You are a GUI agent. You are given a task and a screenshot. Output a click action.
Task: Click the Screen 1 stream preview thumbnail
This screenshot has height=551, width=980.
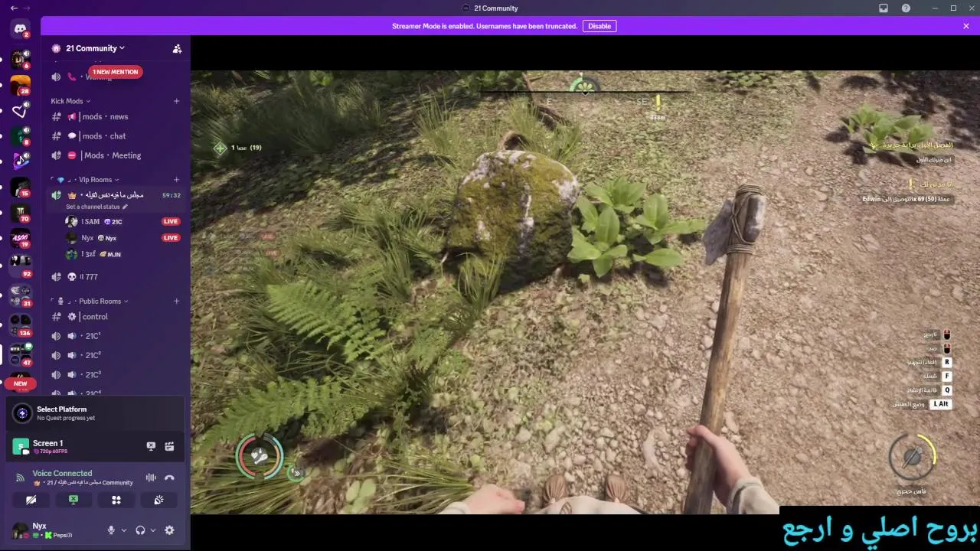[21, 446]
